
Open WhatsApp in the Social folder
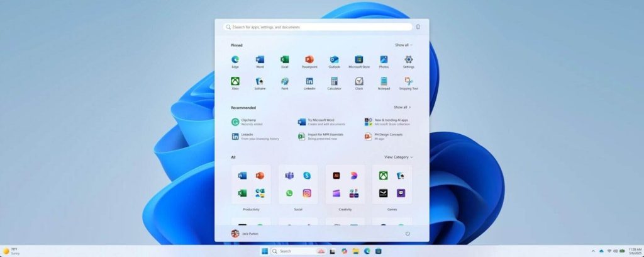(289, 193)
